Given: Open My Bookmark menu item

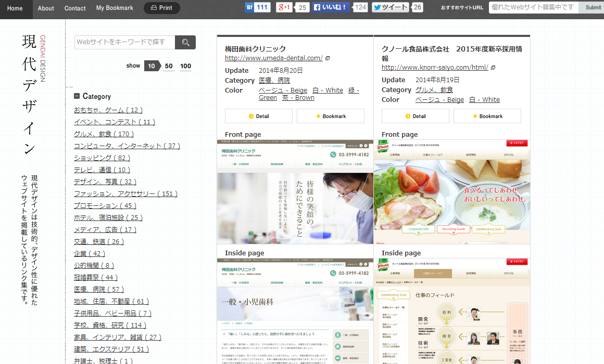Looking at the screenshot, I should click(115, 8).
